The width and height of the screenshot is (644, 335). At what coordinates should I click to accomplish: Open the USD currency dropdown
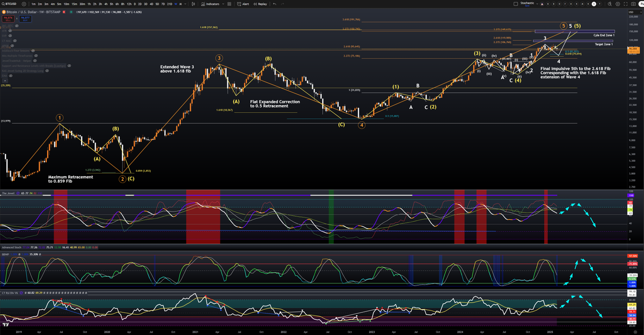click(x=635, y=12)
